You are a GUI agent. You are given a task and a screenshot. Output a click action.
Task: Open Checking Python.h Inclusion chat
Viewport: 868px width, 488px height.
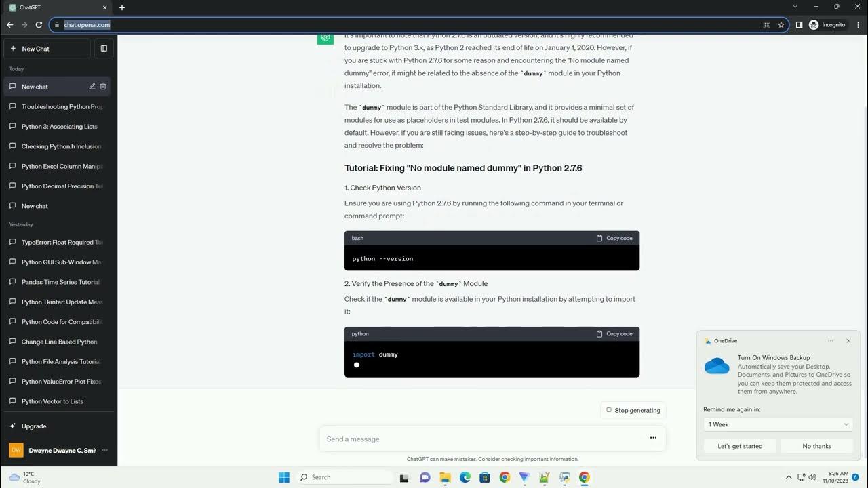[57, 146]
